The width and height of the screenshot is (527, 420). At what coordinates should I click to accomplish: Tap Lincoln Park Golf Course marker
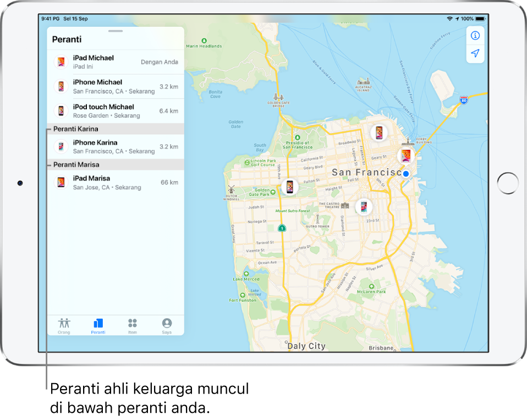pyautogui.click(x=247, y=163)
